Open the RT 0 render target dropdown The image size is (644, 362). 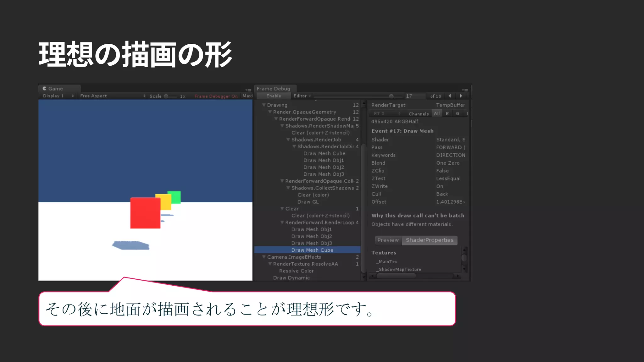point(387,113)
